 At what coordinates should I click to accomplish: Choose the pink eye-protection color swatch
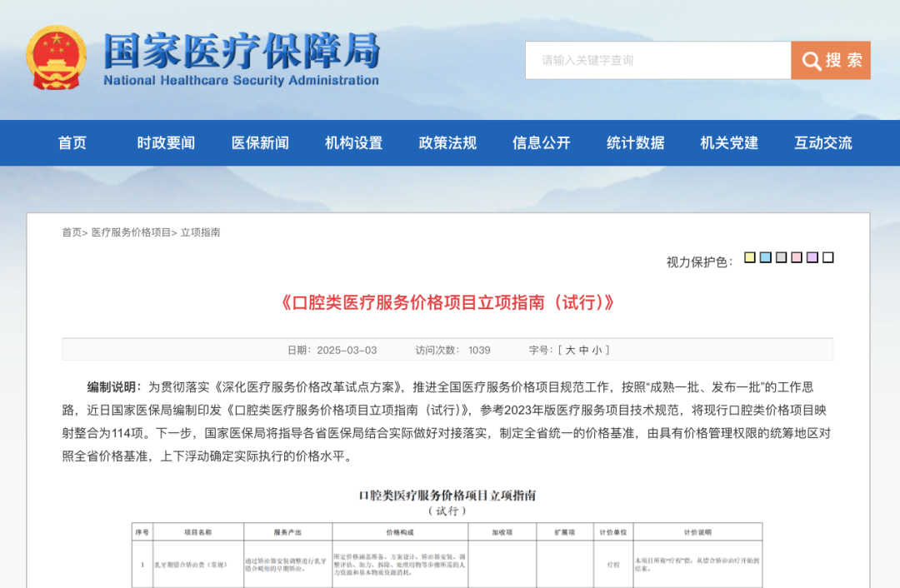[797, 257]
